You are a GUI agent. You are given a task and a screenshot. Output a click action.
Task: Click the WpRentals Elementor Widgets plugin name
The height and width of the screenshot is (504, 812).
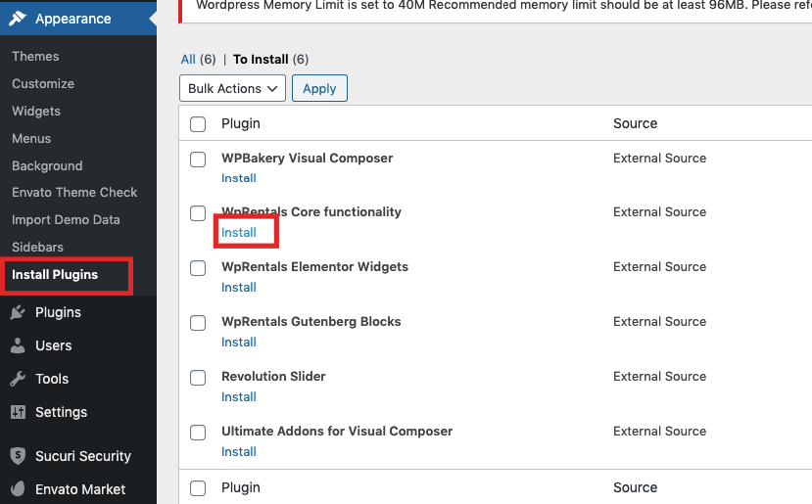click(314, 266)
